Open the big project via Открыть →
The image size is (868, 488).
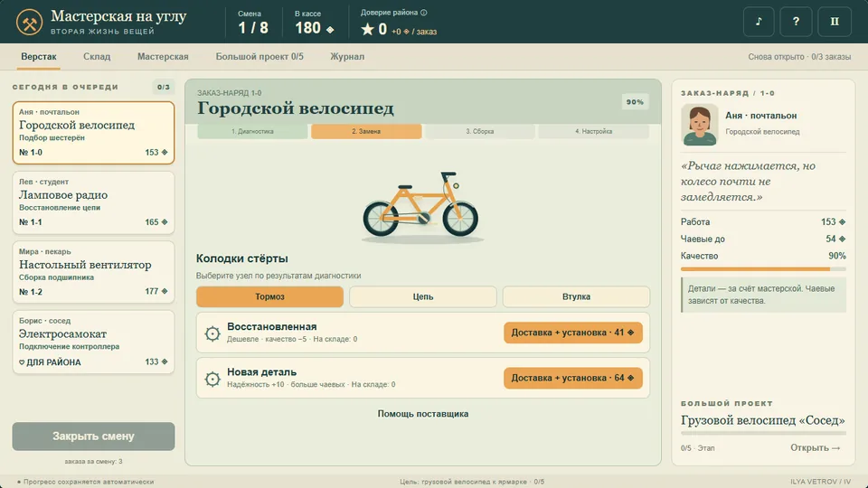click(815, 447)
